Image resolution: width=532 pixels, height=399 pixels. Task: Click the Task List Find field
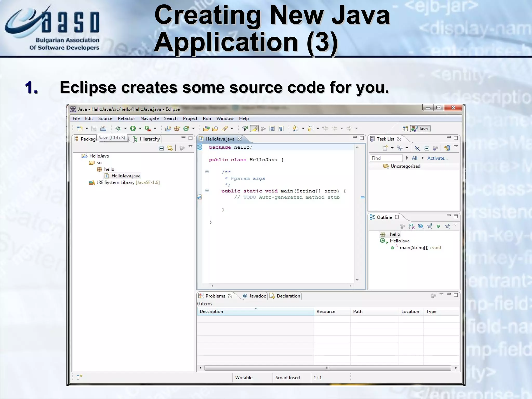click(386, 158)
